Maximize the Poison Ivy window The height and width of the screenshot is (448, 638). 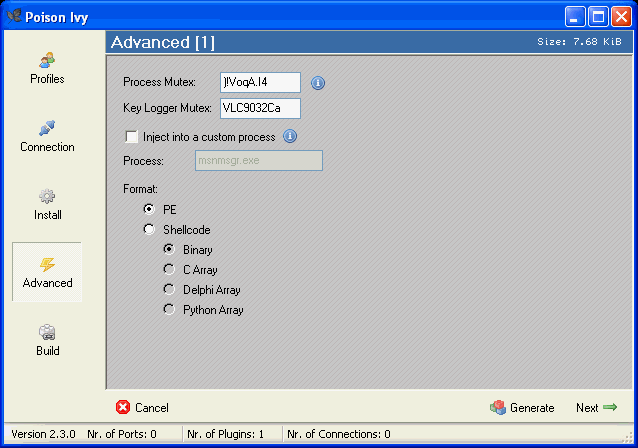point(597,16)
